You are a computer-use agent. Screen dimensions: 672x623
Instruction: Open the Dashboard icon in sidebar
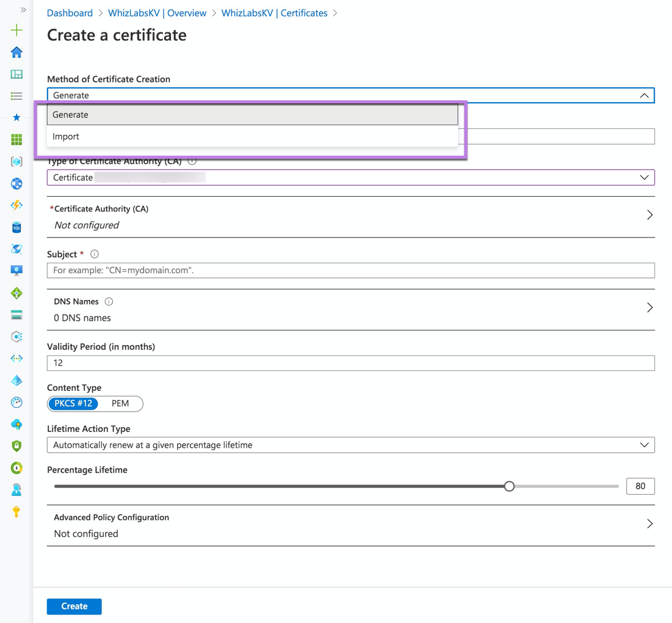click(16, 74)
